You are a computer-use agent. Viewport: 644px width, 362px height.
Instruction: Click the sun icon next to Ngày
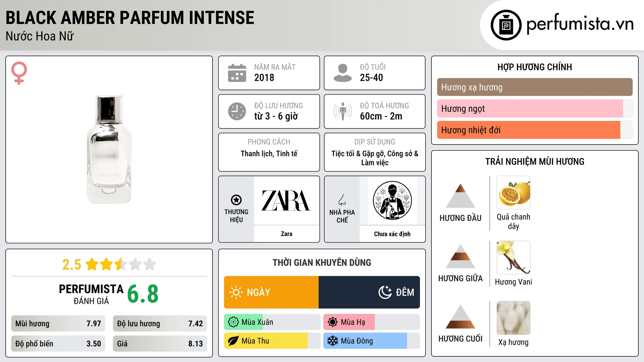tap(236, 292)
